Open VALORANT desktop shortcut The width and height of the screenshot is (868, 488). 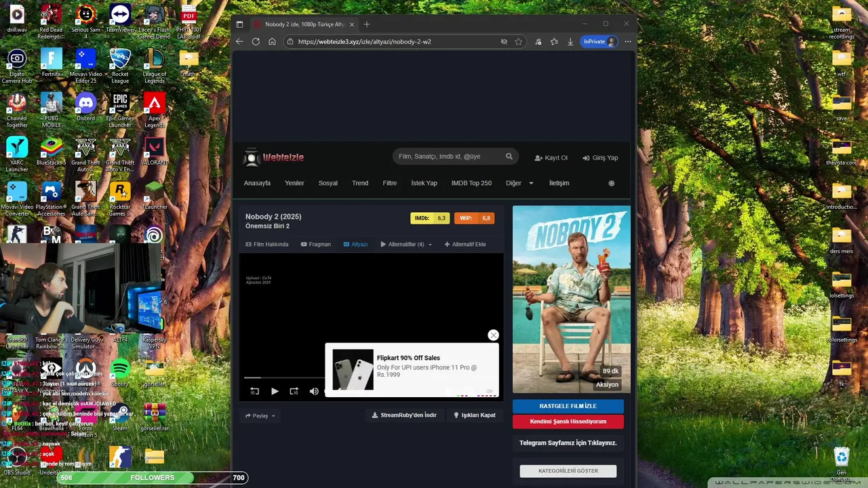155,151
